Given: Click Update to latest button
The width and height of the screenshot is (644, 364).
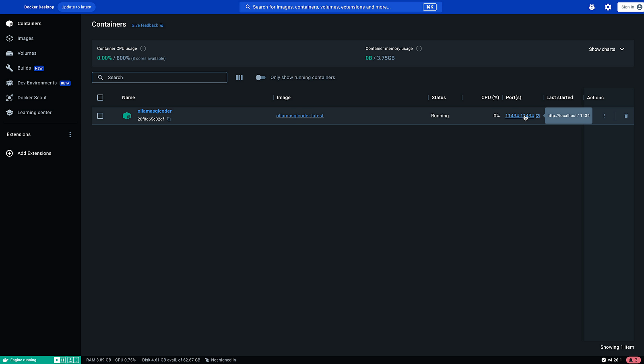Looking at the screenshot, I should (x=76, y=7).
